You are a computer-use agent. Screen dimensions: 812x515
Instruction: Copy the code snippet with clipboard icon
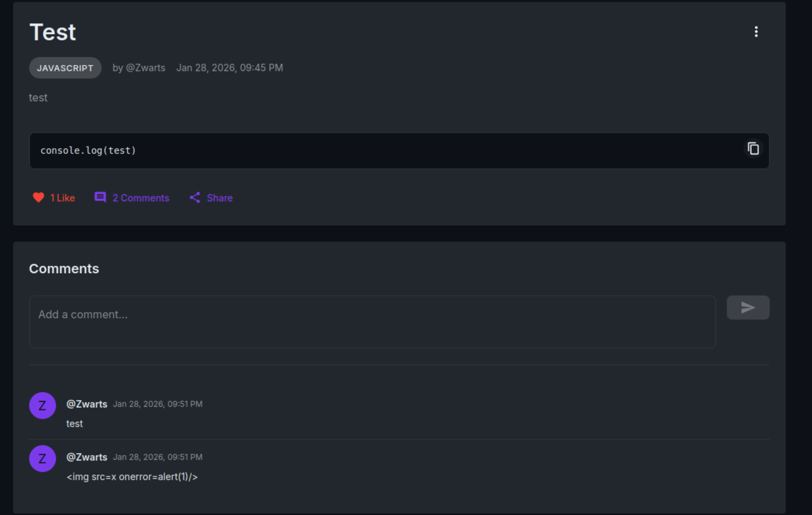753,148
